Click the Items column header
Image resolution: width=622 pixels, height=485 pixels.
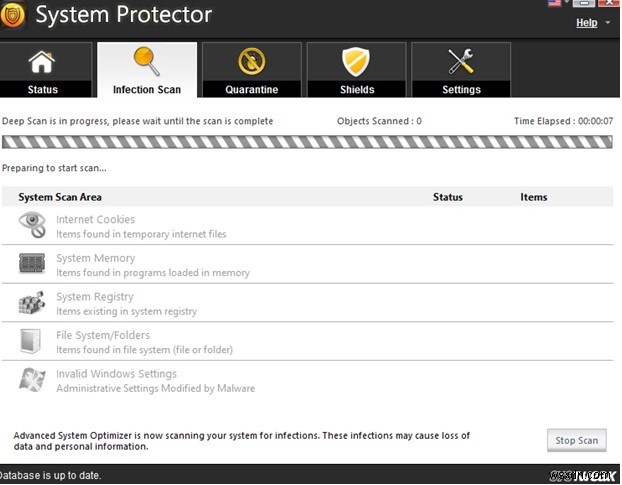(534, 197)
